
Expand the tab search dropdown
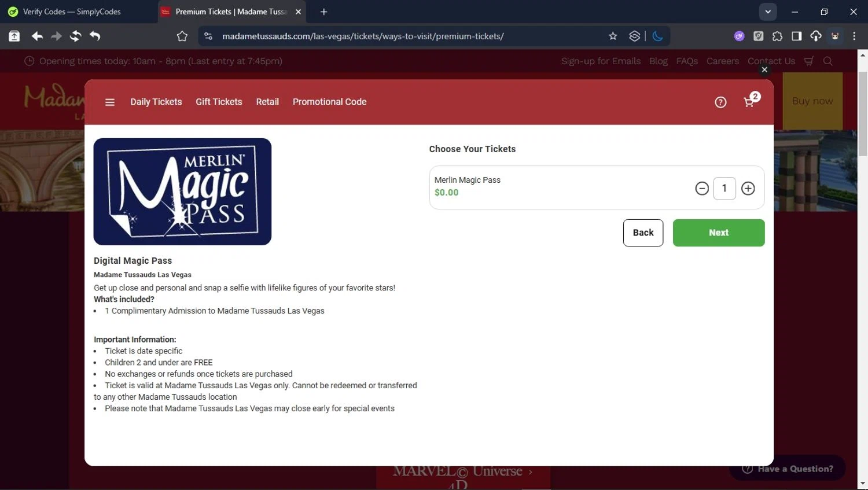click(768, 12)
